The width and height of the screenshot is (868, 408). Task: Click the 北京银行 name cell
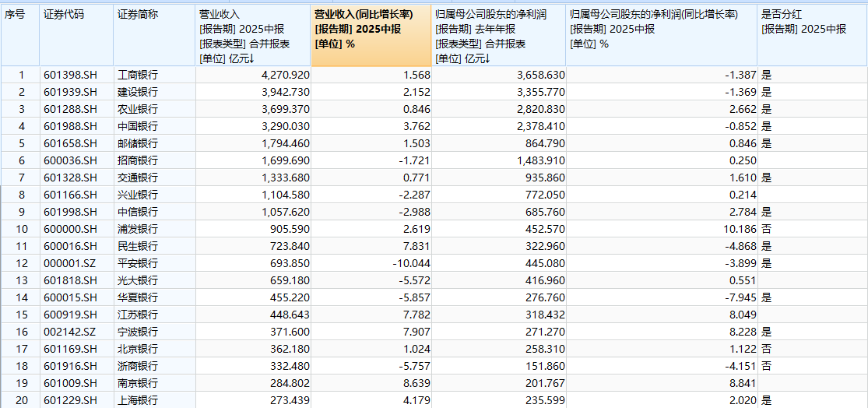[154, 350]
